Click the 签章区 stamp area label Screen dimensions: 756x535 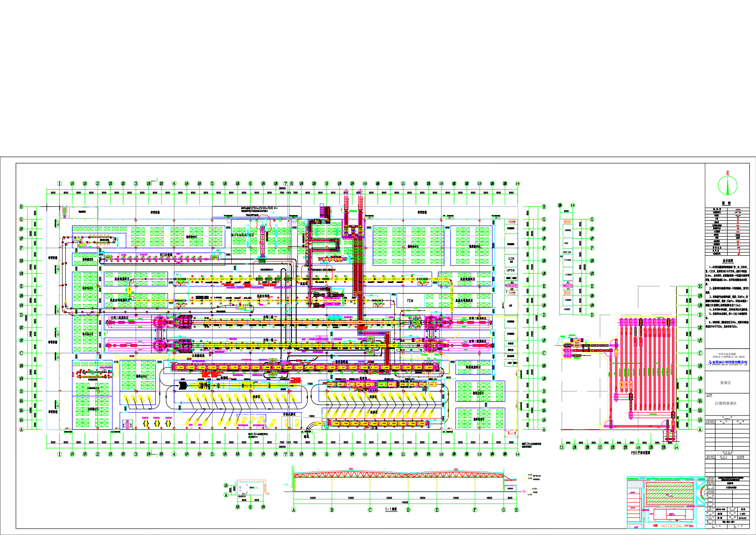[x=725, y=383]
